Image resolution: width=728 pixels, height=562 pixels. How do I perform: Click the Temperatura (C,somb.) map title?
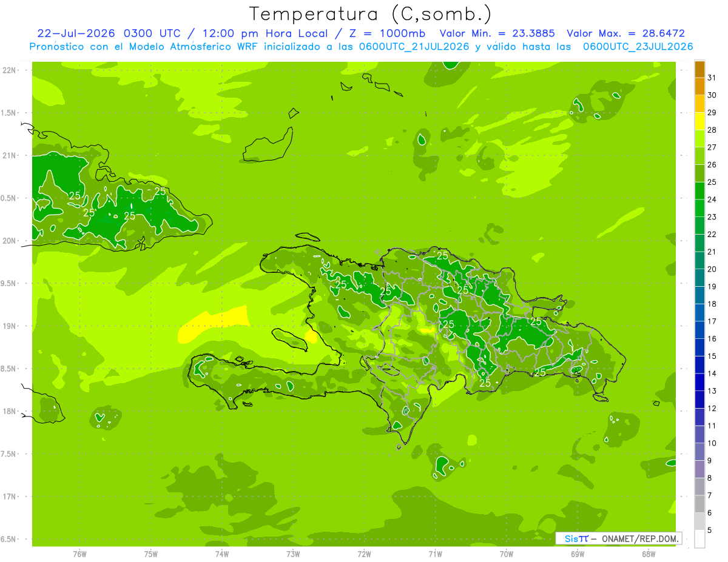pyautogui.click(x=371, y=13)
